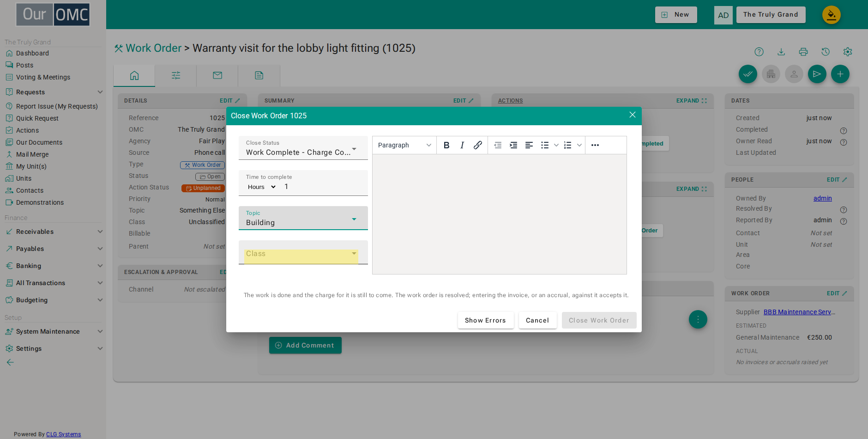Image resolution: width=868 pixels, height=439 pixels.
Task: Click into the rich text comment area
Action: pos(500,214)
